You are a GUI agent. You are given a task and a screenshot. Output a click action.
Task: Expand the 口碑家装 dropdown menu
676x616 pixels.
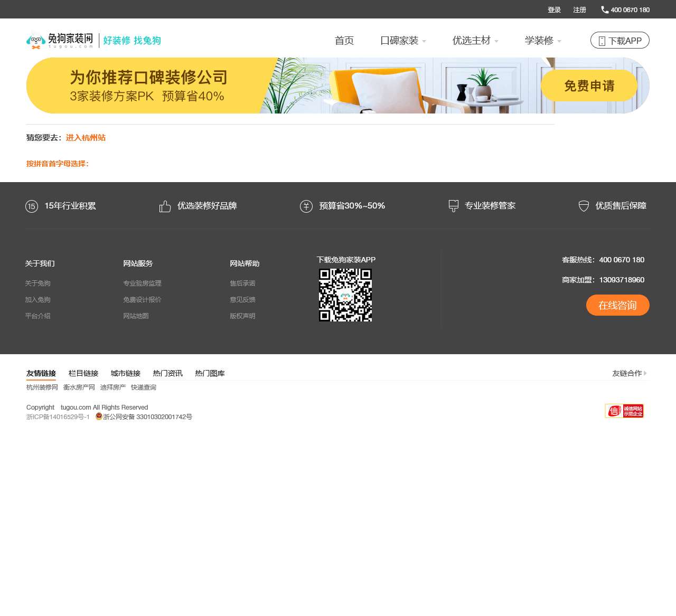(x=403, y=41)
